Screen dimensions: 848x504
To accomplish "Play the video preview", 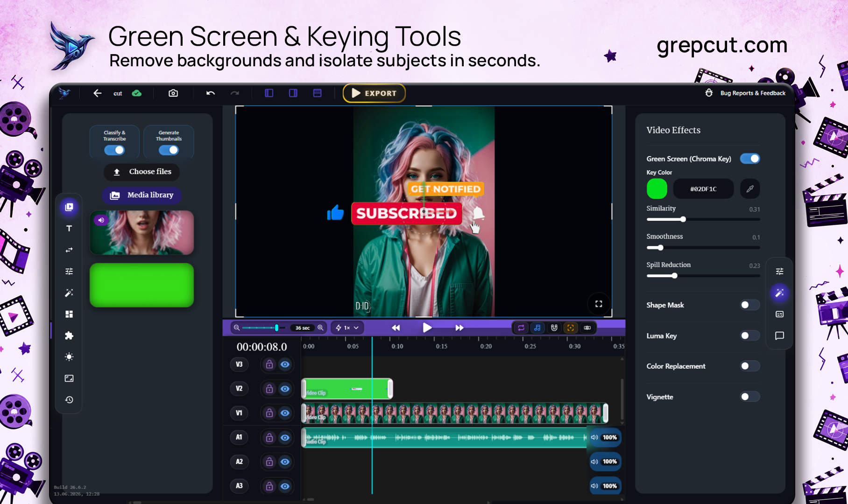I will tap(427, 328).
